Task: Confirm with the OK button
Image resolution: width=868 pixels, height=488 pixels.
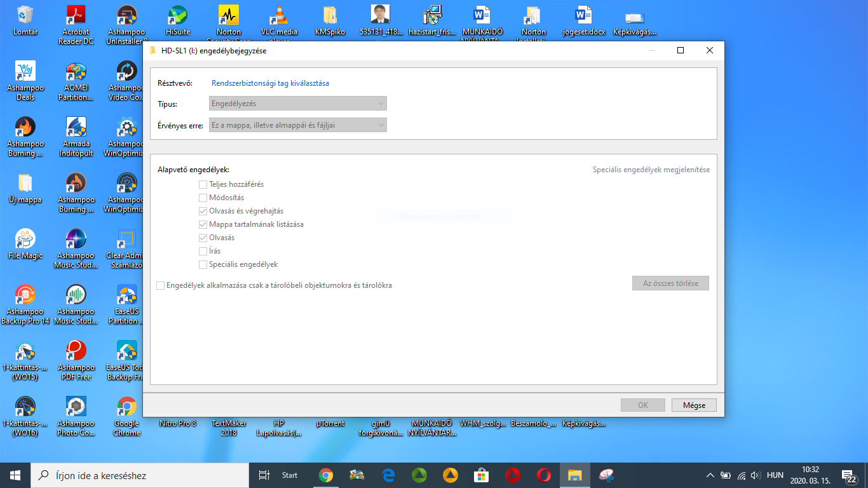Action: [643, 405]
